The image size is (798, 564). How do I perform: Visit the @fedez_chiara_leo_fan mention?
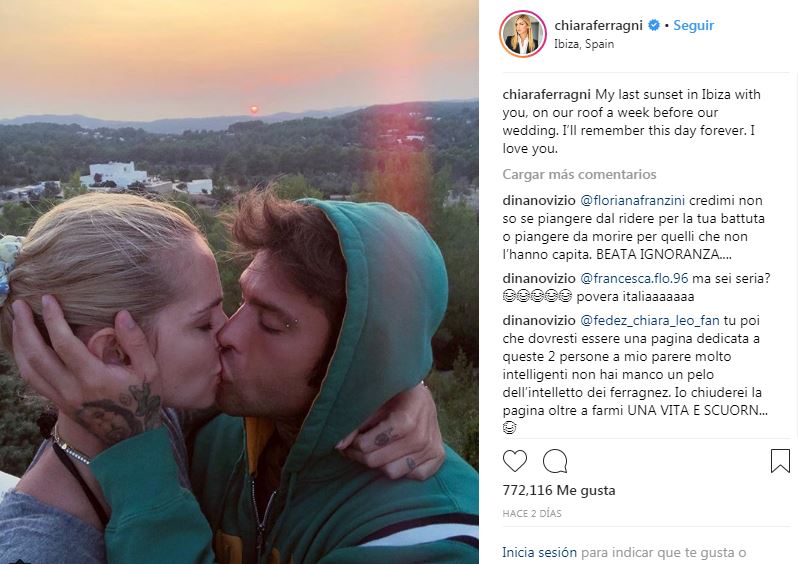pyautogui.click(x=650, y=321)
